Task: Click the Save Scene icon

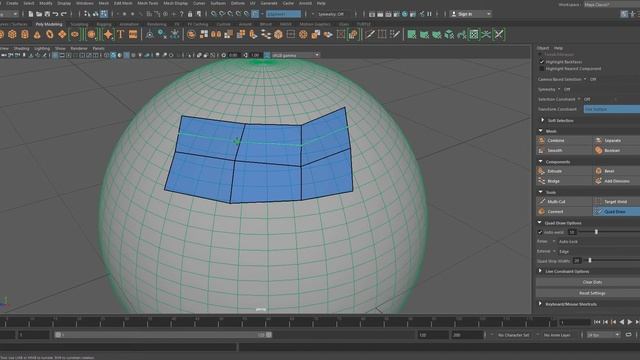Action: [47, 14]
